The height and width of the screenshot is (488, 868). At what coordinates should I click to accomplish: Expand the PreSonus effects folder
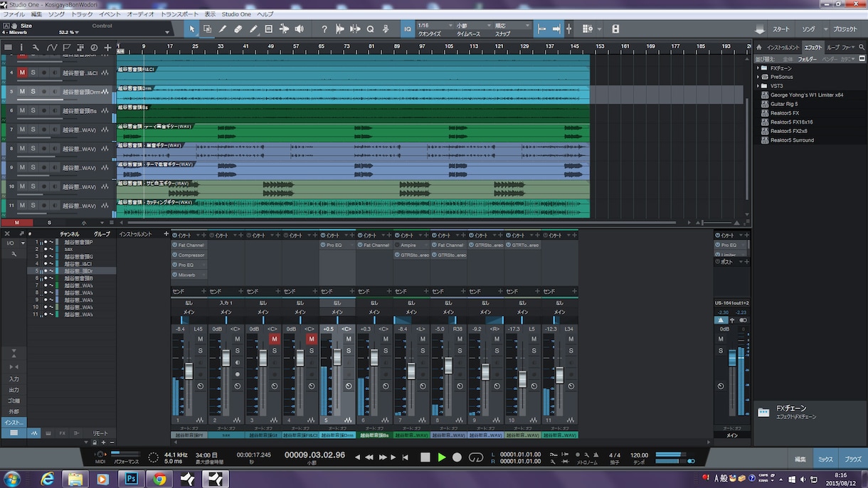[x=758, y=77]
